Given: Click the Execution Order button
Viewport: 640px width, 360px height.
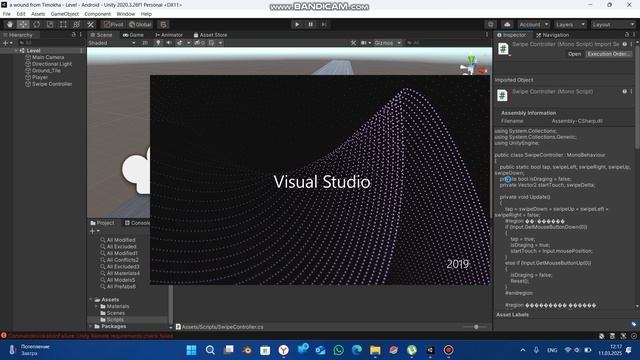Looking at the screenshot, I should coord(609,54).
